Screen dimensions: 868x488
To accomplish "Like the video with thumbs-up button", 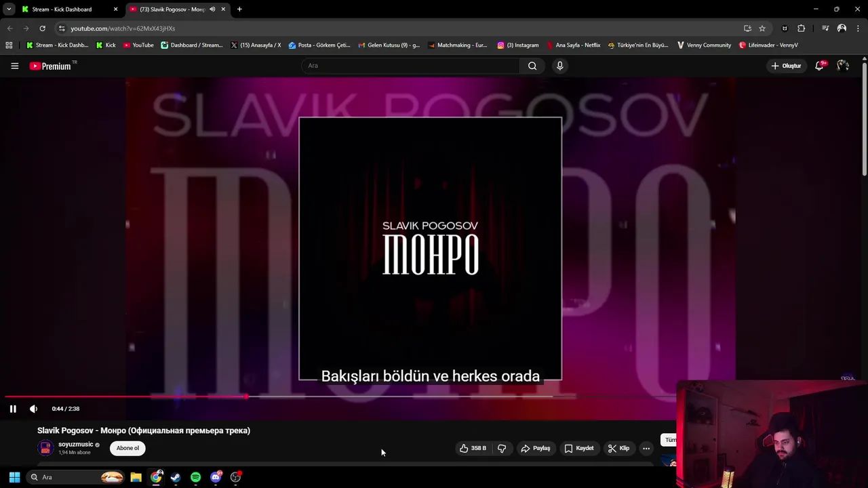I will [x=473, y=448].
